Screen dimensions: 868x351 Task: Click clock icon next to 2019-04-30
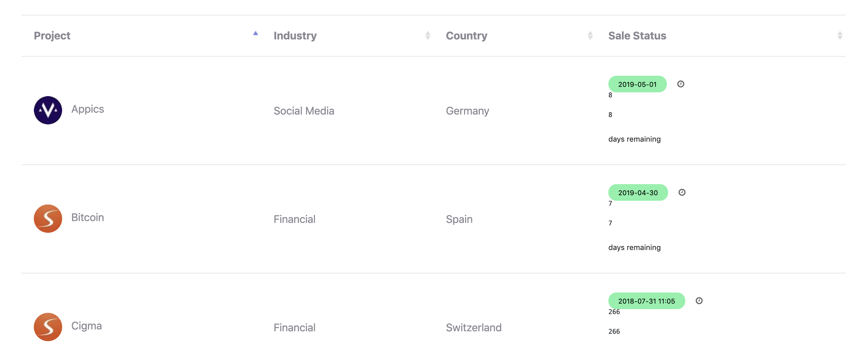682,192
